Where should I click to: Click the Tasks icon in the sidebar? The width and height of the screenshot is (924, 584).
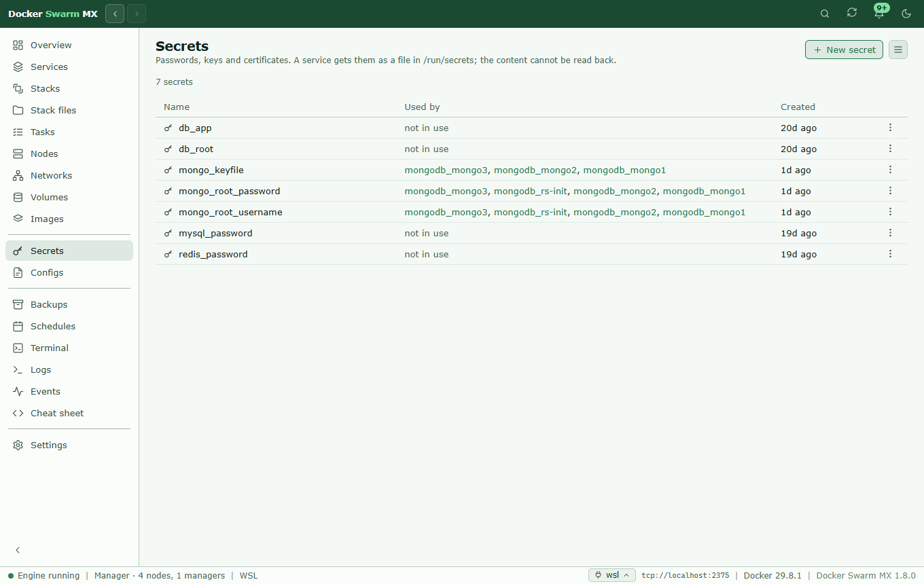coord(18,132)
